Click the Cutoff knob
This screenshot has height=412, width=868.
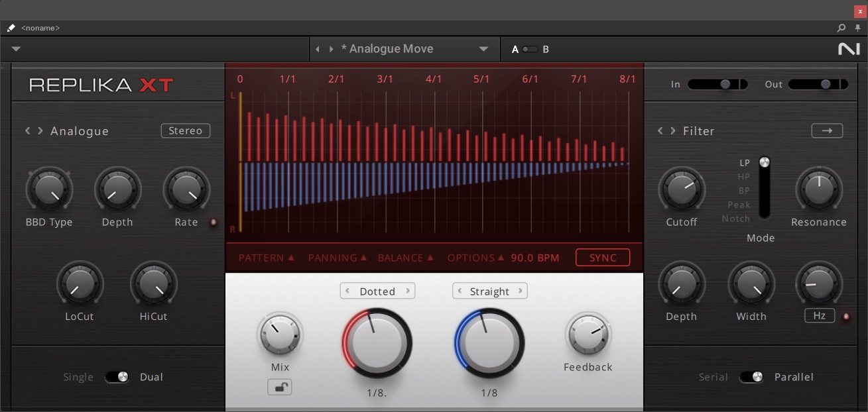(x=682, y=189)
